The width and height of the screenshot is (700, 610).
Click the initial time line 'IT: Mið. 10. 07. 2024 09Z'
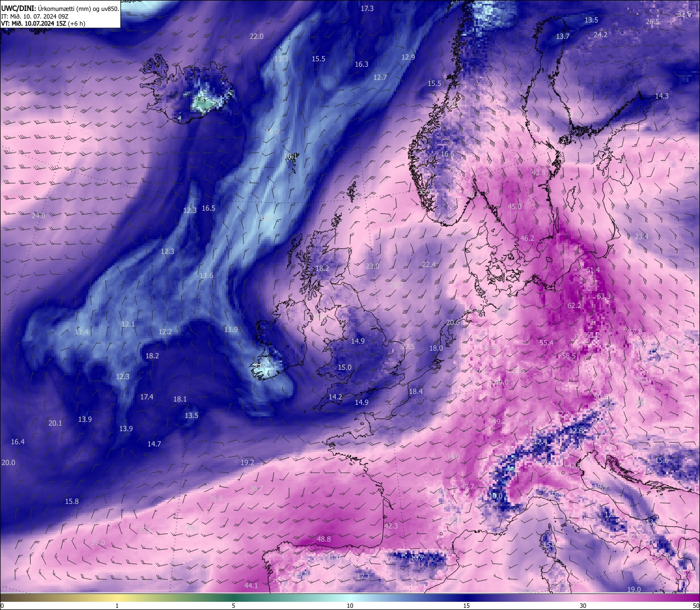click(35, 16)
